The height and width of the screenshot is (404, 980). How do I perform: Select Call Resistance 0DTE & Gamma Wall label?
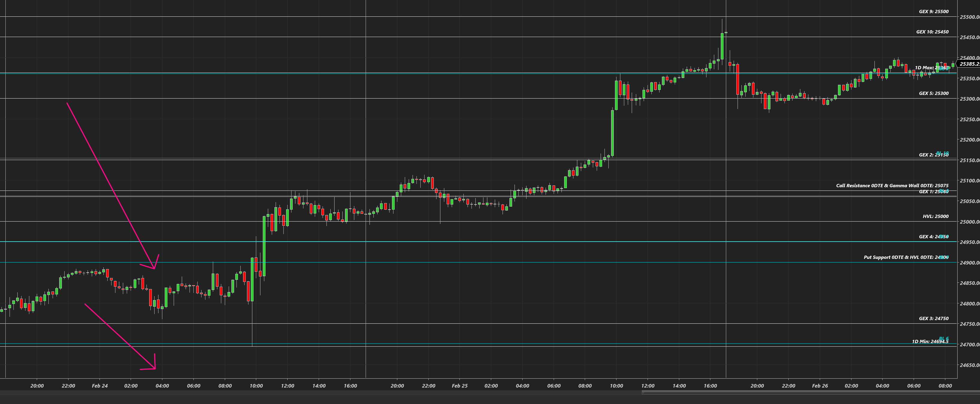point(892,185)
